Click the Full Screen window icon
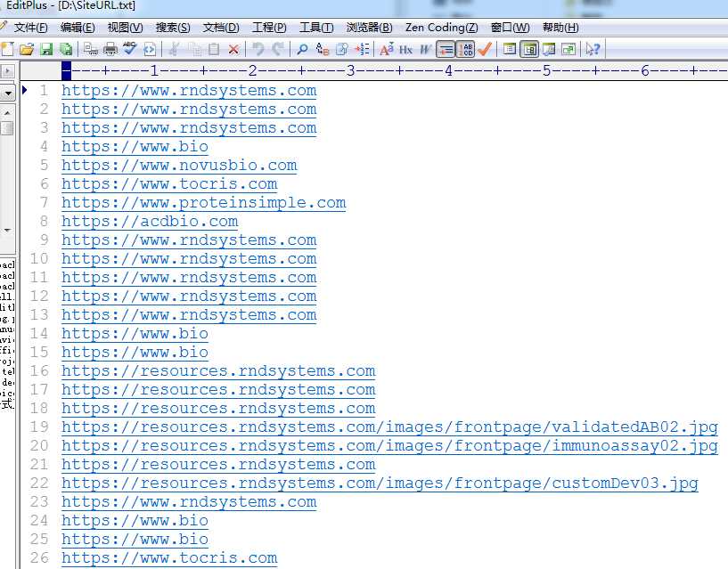Viewport: 728px width, 569px height. (568, 49)
